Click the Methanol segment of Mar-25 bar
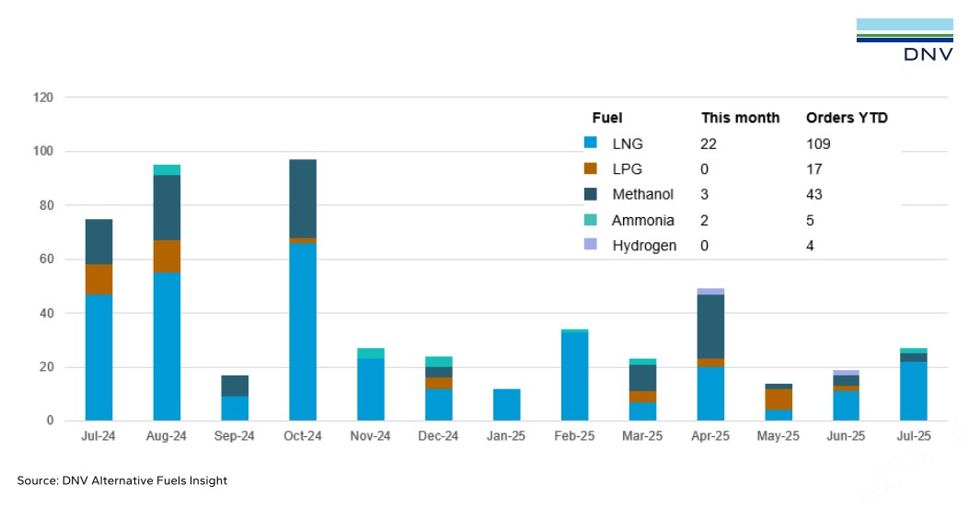The width and height of the screenshot is (980, 508). click(x=642, y=378)
